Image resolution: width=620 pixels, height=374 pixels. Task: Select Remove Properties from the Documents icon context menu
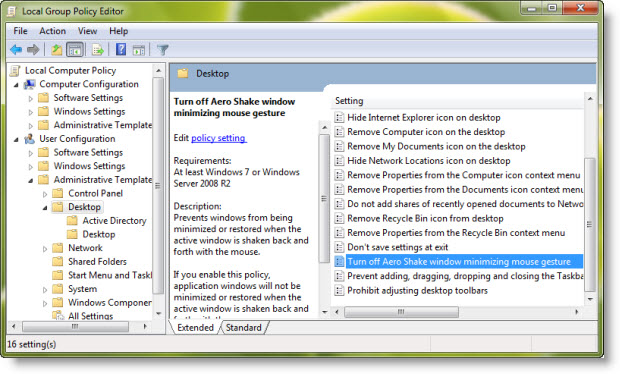[x=465, y=189]
